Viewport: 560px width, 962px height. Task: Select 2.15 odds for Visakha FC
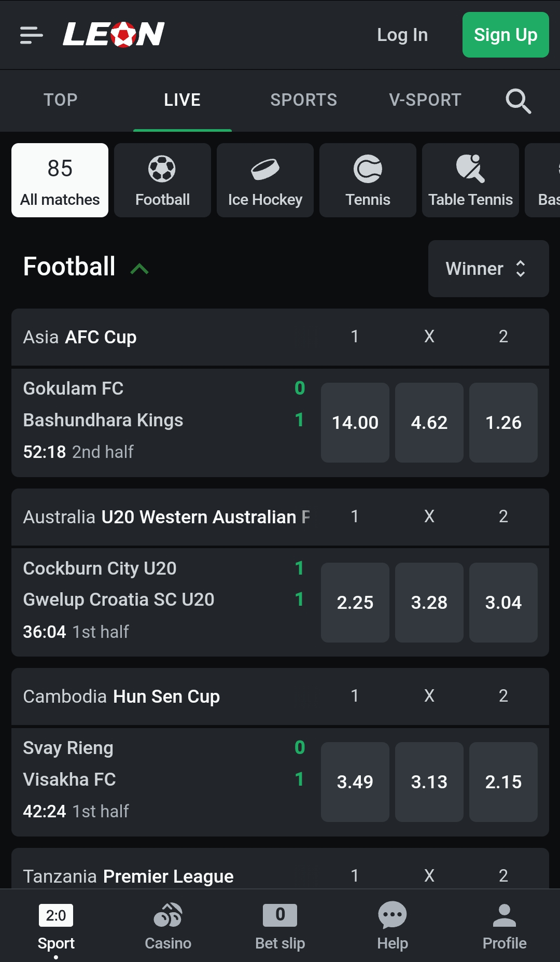[x=503, y=782]
